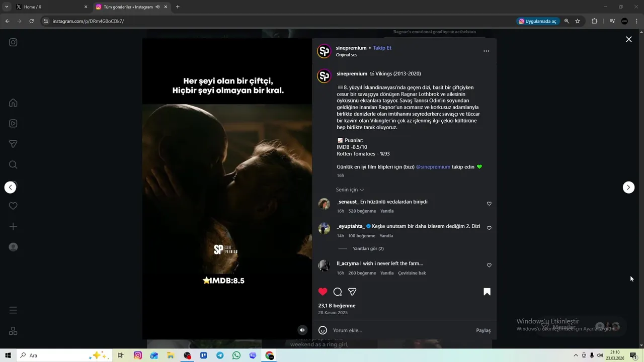644x362 pixels.
Task: Expand the 'Senin için' comment sort dropdown
Action: click(x=350, y=190)
